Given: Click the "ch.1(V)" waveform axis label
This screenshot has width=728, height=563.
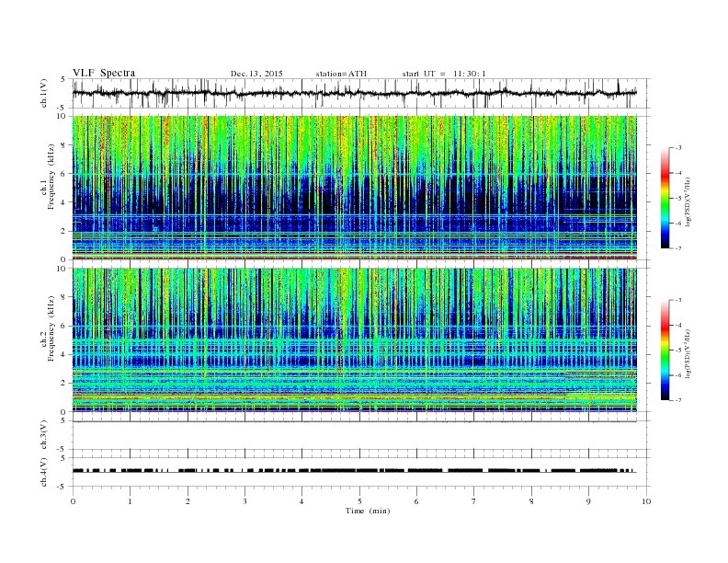Looking at the screenshot, I should point(44,93).
